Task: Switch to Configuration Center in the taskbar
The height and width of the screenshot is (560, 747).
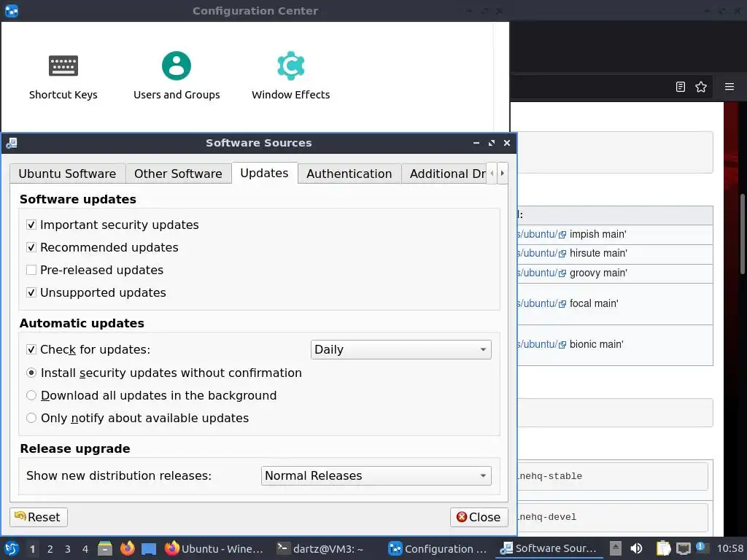Action: click(438, 548)
